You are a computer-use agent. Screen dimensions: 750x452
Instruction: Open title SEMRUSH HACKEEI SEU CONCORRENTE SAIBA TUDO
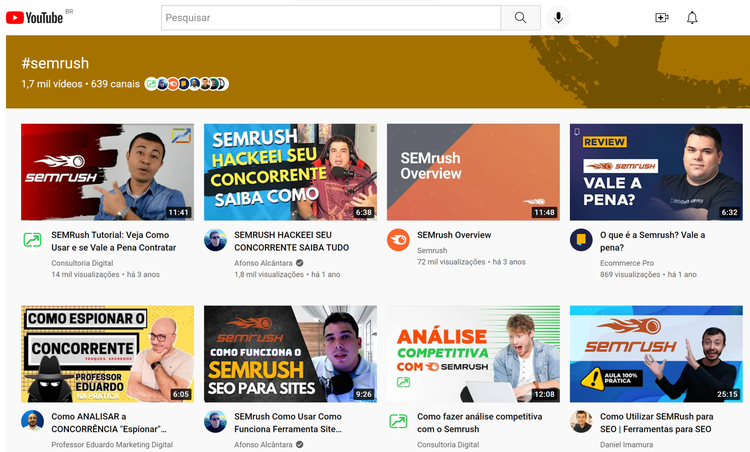tap(292, 241)
